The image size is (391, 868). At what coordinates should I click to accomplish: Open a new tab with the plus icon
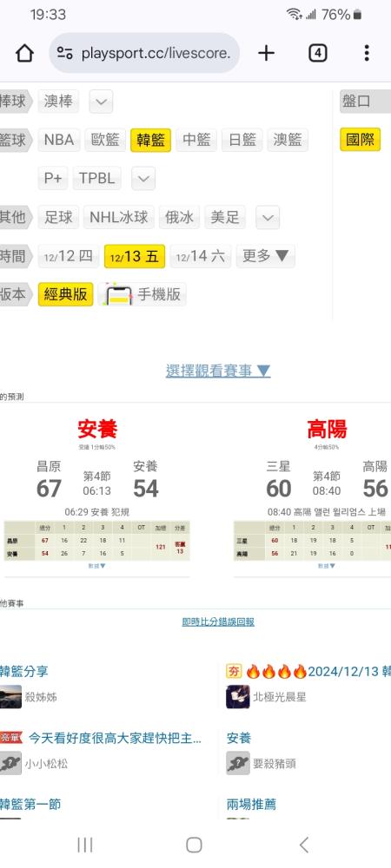(x=266, y=53)
